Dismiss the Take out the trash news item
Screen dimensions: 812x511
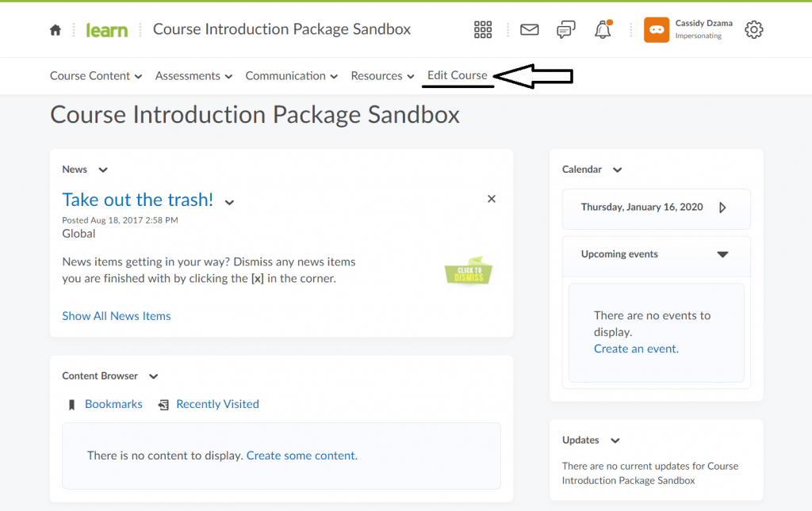pyautogui.click(x=492, y=199)
